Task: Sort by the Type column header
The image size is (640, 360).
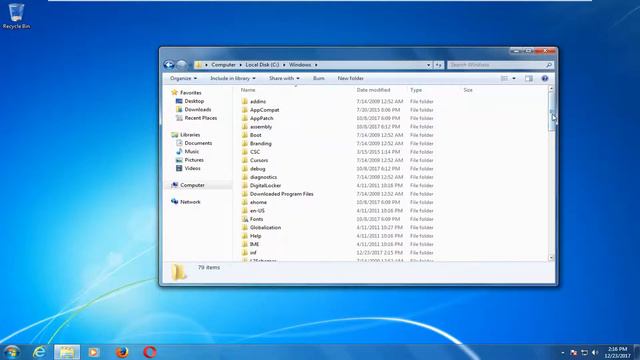Action: pyautogui.click(x=416, y=90)
